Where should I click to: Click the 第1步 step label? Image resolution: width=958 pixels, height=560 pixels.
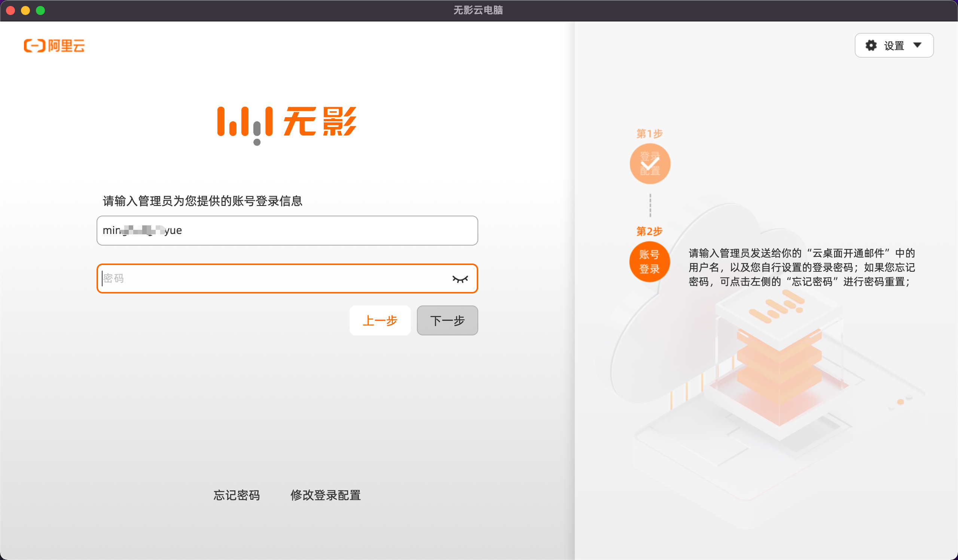click(650, 133)
